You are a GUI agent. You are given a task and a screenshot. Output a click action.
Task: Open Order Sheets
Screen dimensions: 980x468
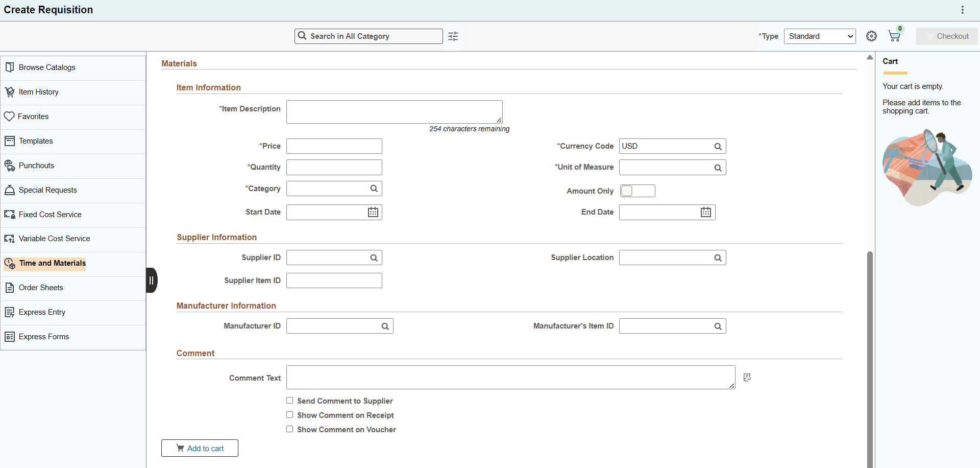point(73,288)
